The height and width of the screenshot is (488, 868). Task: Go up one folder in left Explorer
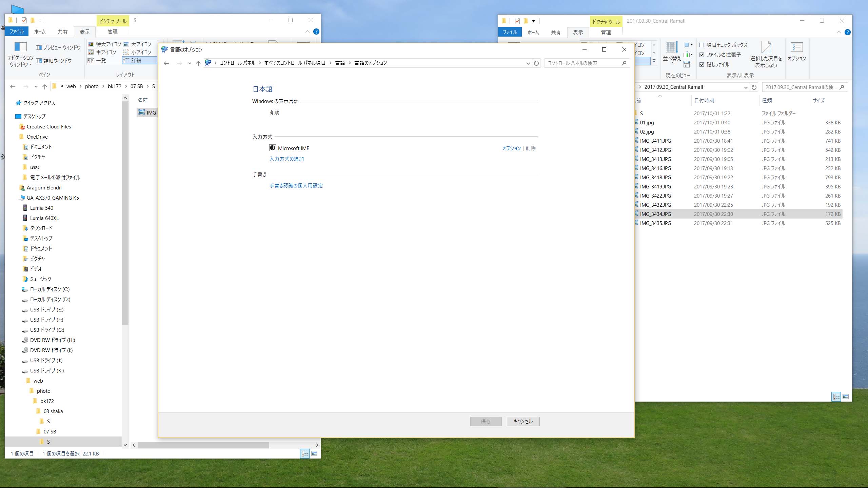point(44,87)
